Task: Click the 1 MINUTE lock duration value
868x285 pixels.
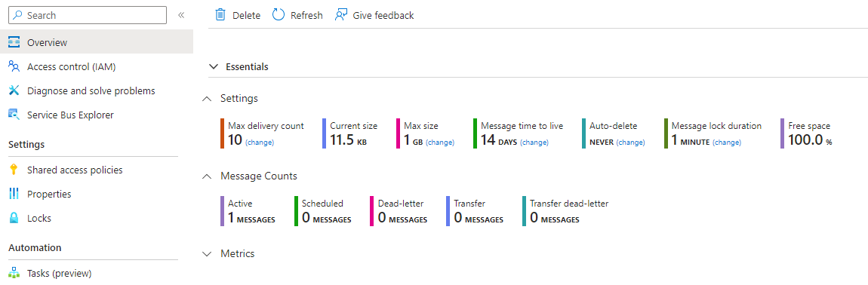Action: point(691,140)
